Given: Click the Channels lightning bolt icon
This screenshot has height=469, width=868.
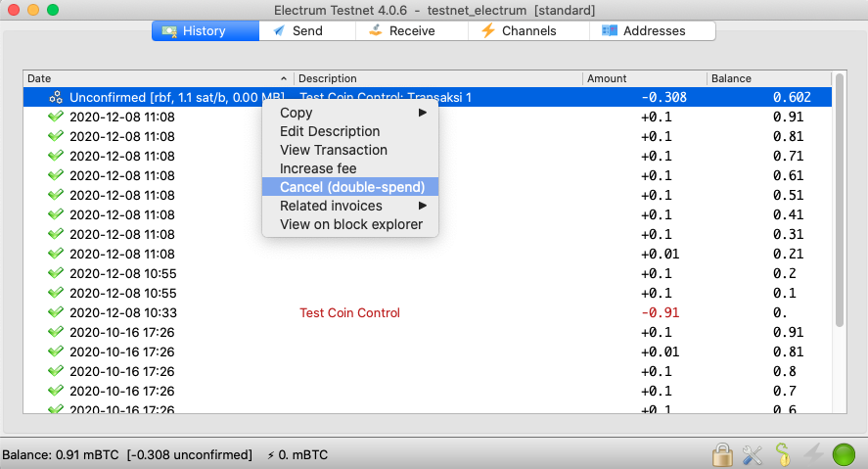Looking at the screenshot, I should pos(487,30).
